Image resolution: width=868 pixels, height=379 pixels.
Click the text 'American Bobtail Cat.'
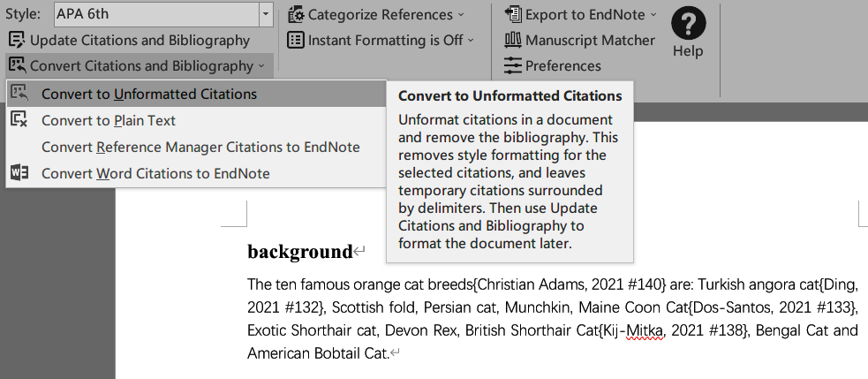click(x=318, y=353)
